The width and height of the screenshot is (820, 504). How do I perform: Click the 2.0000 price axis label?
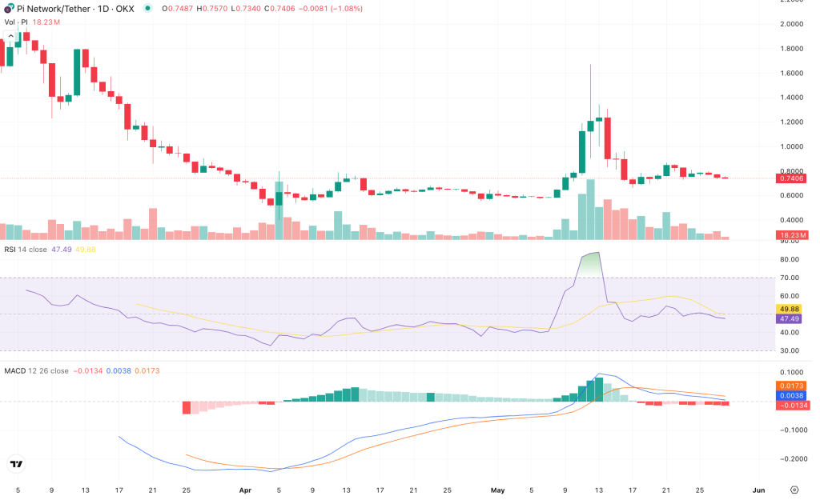coord(791,24)
